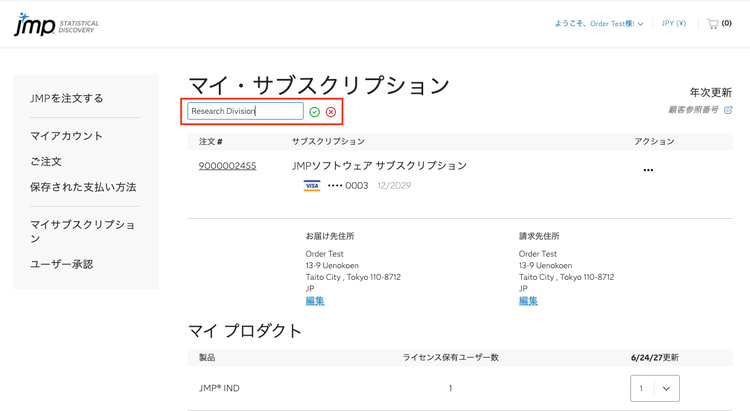Viewport: 750px width, 411px height.
Task: Click the 6/24/27更新 column header
Action: [x=655, y=358]
